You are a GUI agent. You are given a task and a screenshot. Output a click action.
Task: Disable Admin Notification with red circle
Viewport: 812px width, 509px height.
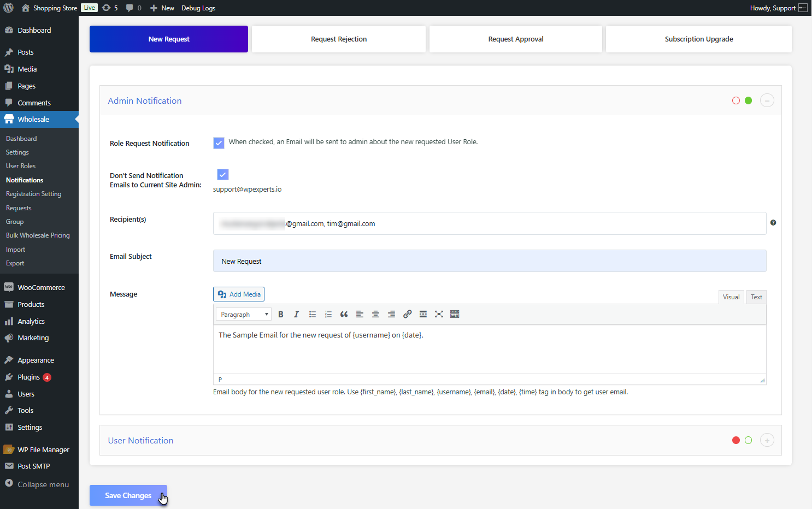pyautogui.click(x=736, y=100)
